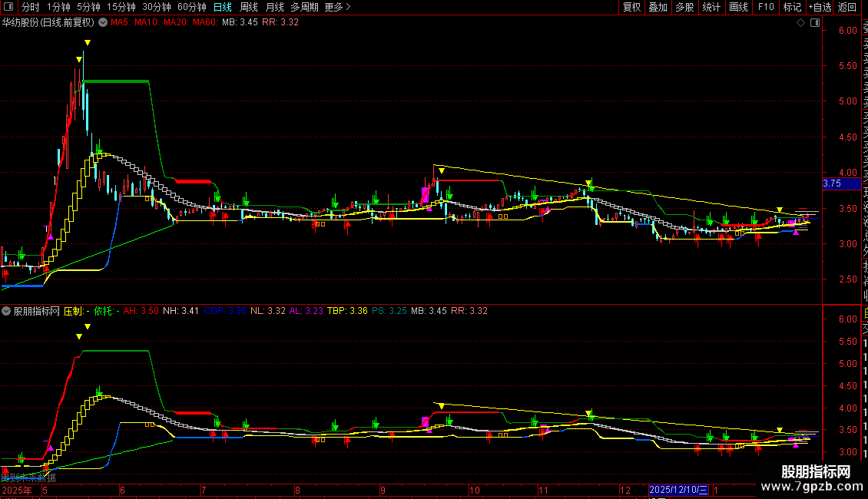Click the CDP: 3.35 value
The height and width of the screenshot is (499, 868).
(225, 311)
